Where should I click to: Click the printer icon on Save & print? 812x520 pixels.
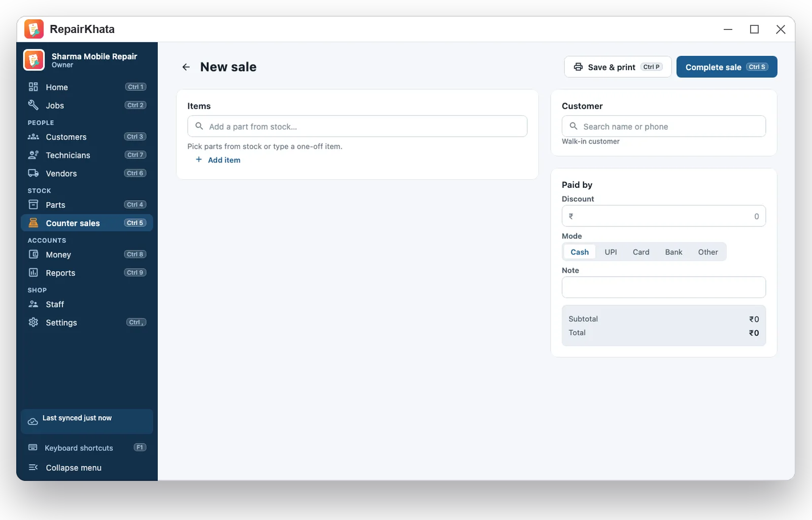click(x=578, y=67)
